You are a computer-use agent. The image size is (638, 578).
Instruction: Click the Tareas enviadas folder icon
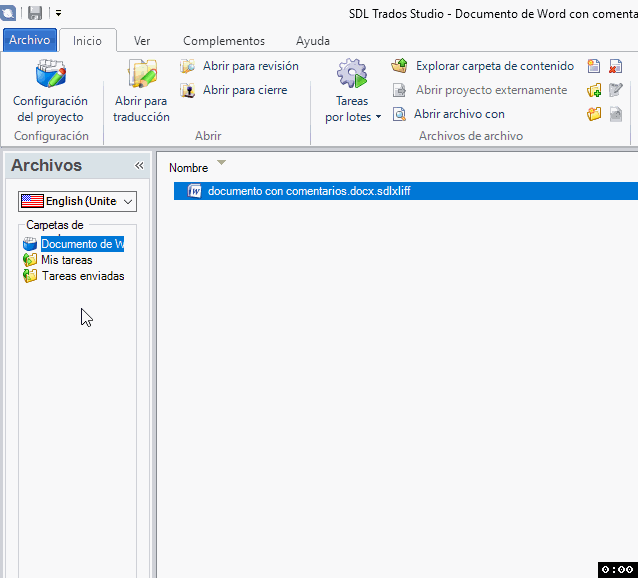[x=30, y=276]
